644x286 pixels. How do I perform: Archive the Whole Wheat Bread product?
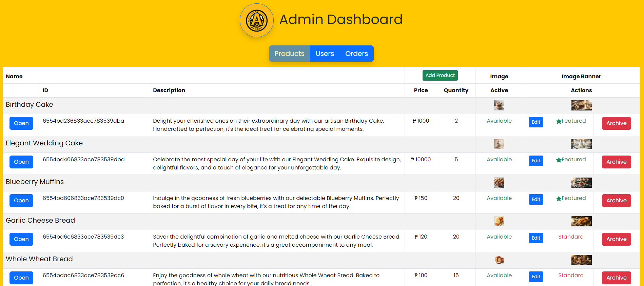(616, 278)
